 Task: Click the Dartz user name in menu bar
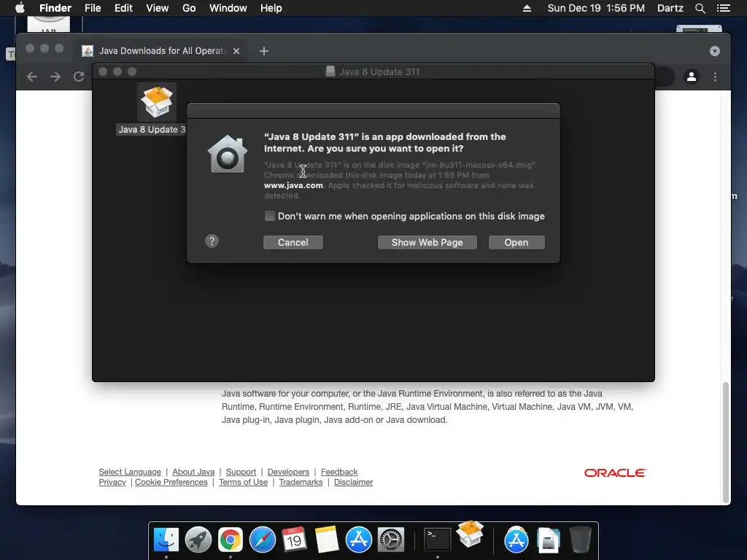click(670, 8)
